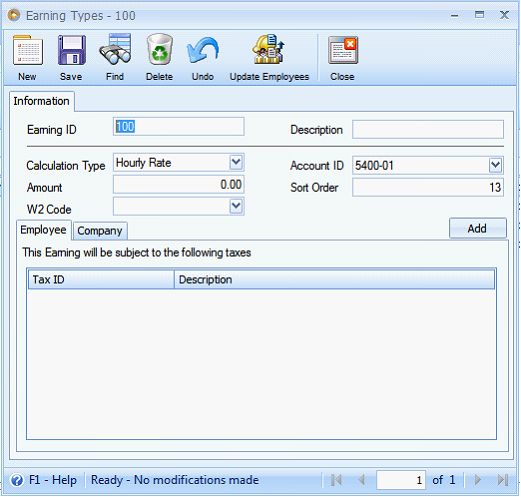Jump to the first record
521x497 pixels.
tap(337, 480)
